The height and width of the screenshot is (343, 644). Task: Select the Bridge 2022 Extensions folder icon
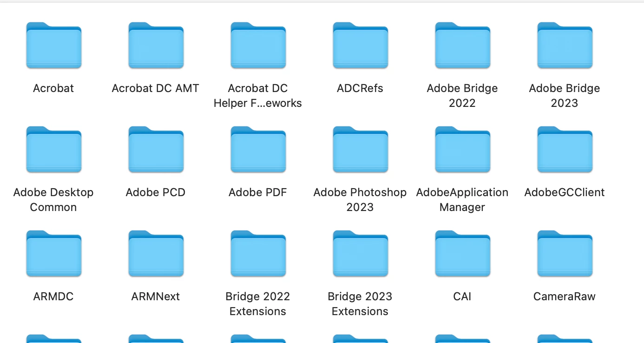pos(258,253)
